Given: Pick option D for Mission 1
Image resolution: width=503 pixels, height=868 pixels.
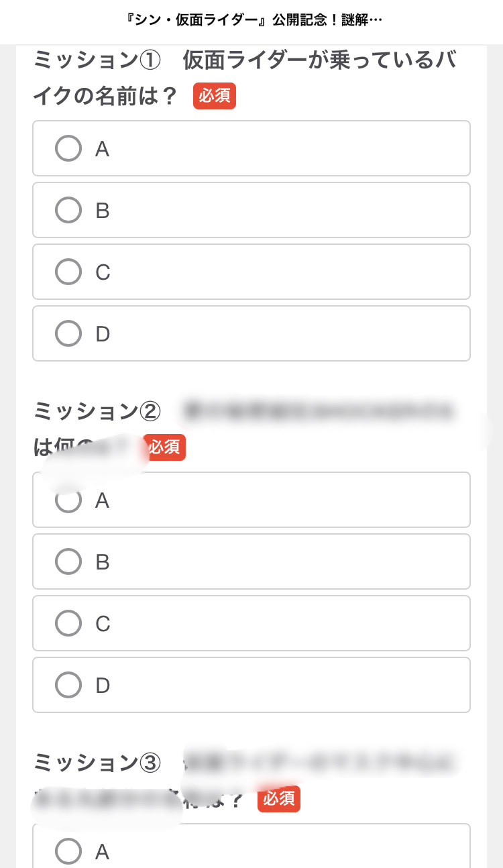Looking at the screenshot, I should [x=68, y=333].
